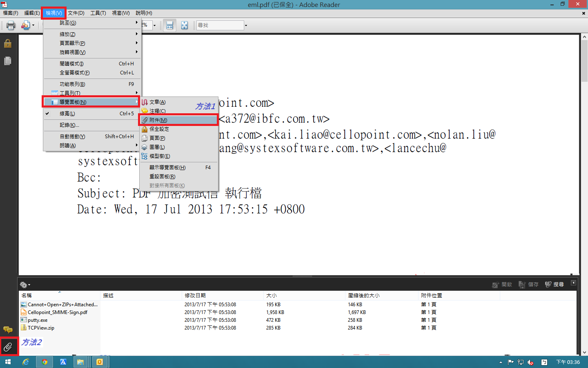588x368 pixels.
Task: Open the Page Thumbnails sidebar icon
Action: point(8,61)
